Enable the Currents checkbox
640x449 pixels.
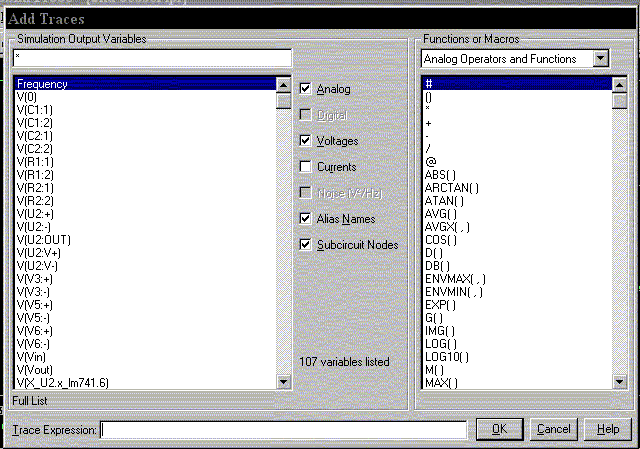(307, 167)
